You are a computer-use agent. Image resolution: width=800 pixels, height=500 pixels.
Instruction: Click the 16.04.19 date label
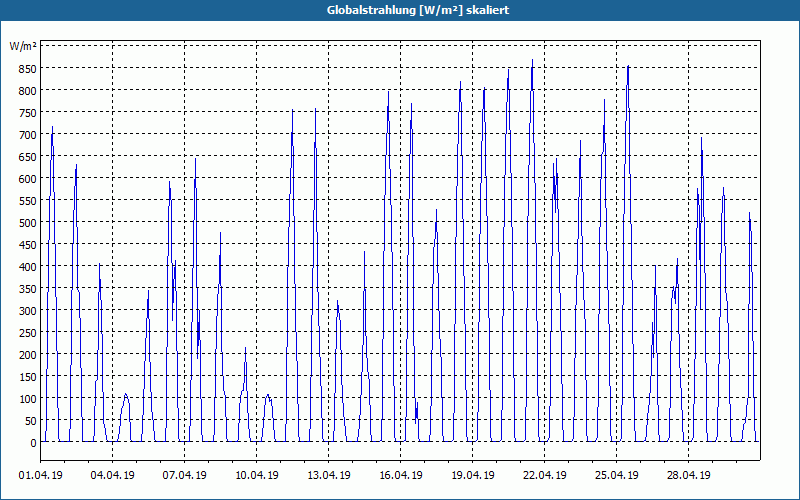tap(401, 476)
